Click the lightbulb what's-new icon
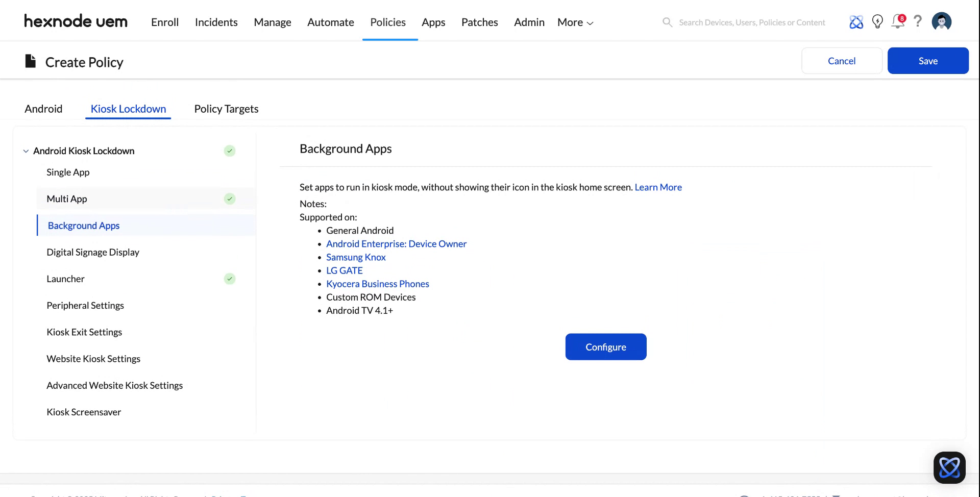The image size is (980, 497). pos(877,21)
